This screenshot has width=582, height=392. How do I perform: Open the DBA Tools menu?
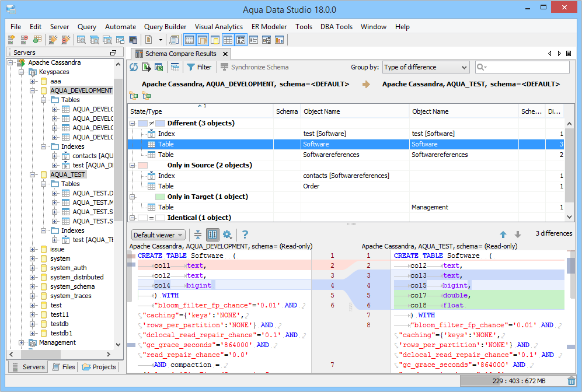click(336, 27)
